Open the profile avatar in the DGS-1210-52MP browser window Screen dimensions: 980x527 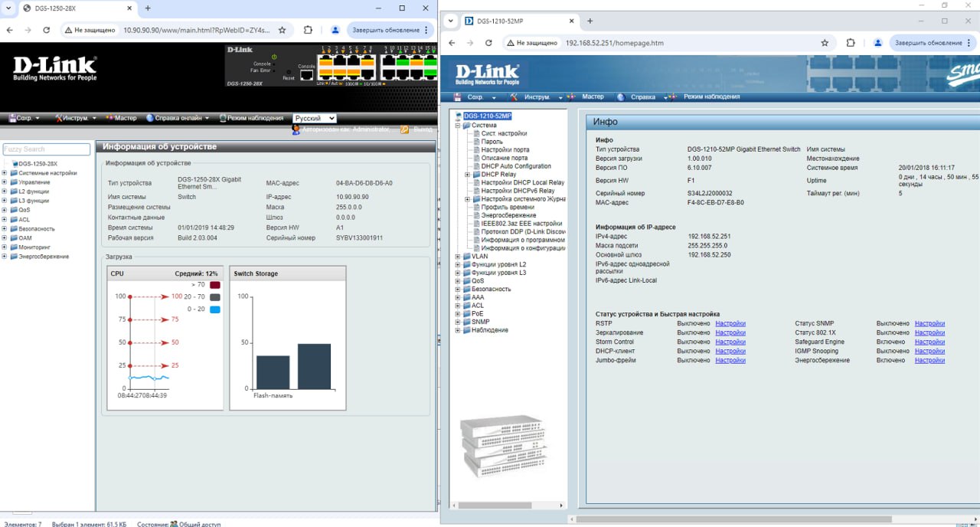[878, 43]
